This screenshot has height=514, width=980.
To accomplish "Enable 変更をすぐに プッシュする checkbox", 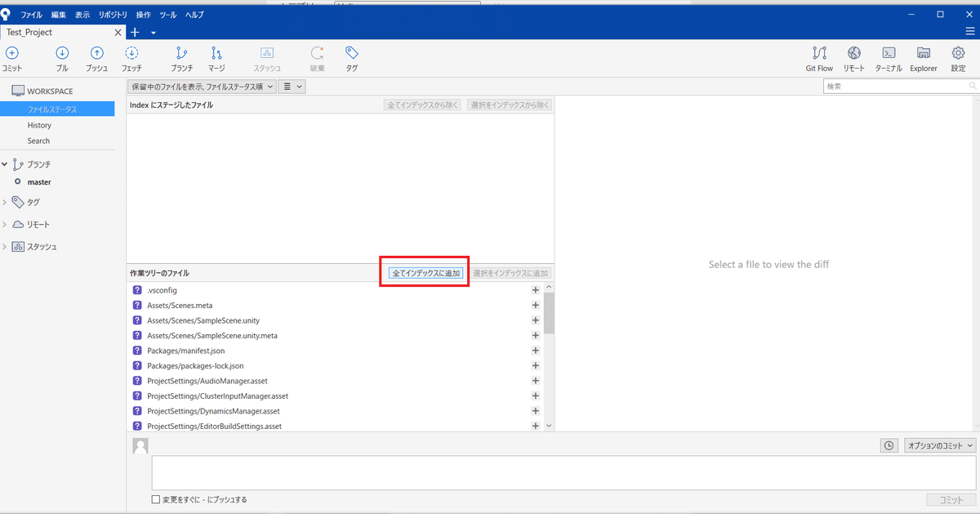I will pos(156,499).
